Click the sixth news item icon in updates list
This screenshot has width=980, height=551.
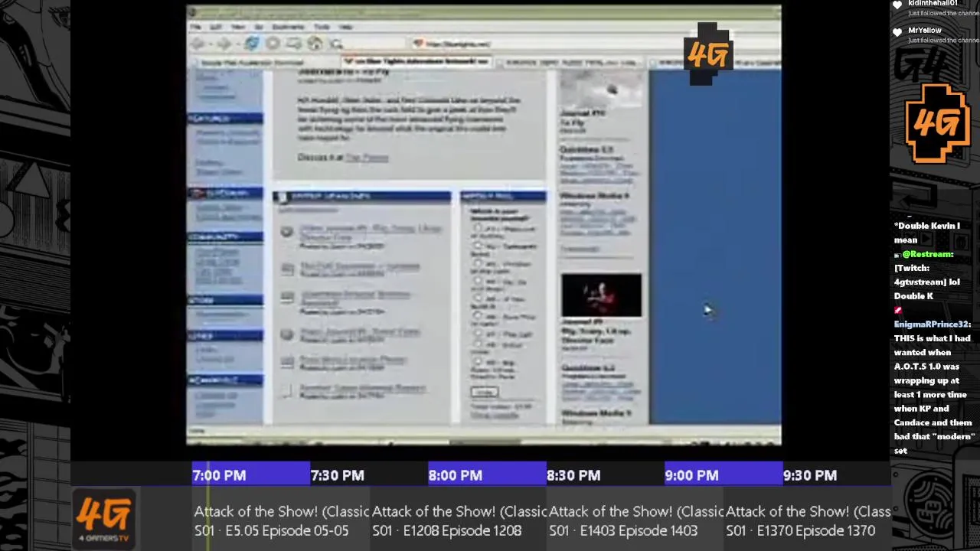point(286,390)
